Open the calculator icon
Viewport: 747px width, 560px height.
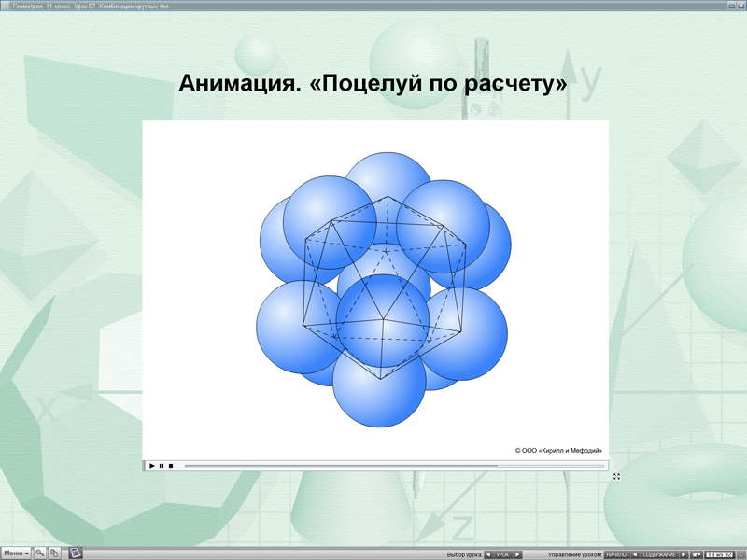tap(76, 553)
